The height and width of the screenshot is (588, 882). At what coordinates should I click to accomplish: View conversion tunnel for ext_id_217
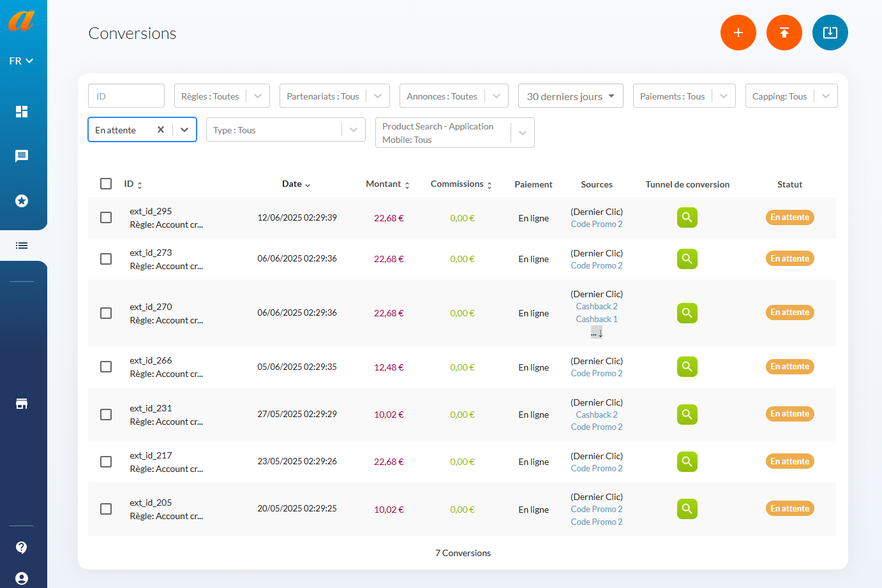point(687,462)
